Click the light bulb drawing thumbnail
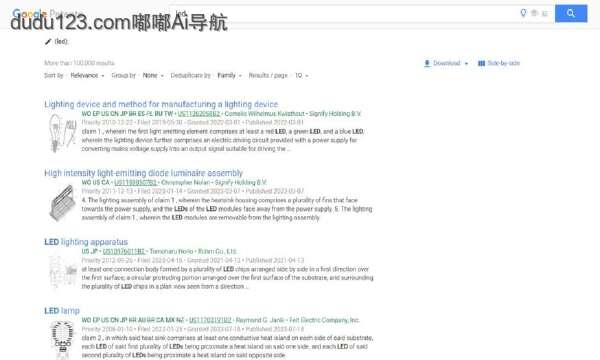 point(62,133)
